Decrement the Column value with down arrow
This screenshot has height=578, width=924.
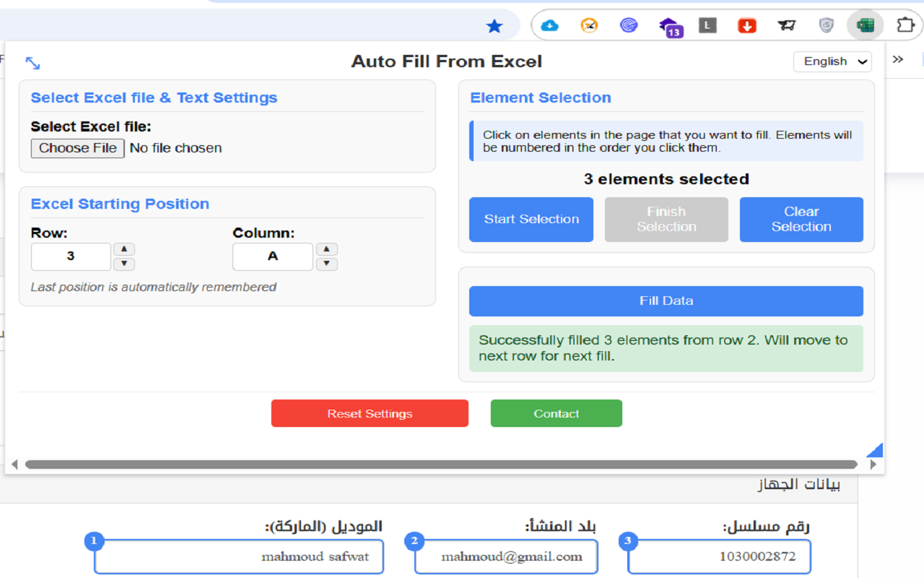point(326,264)
